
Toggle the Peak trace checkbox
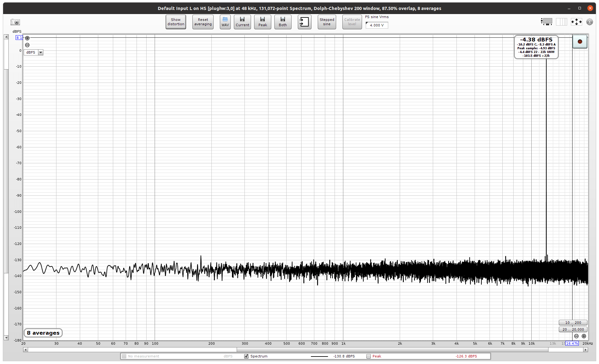click(x=369, y=356)
